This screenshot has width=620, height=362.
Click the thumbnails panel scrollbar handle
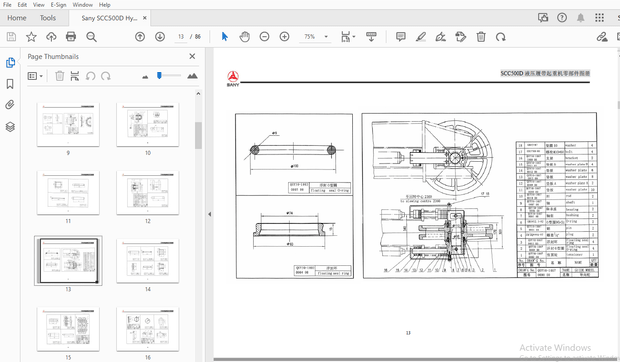198,135
